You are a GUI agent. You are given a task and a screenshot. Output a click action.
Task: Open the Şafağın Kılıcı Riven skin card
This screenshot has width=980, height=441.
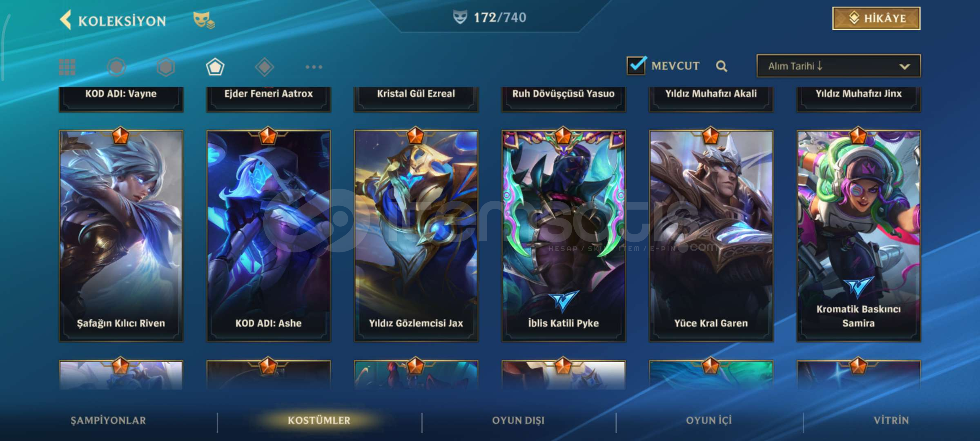[121, 236]
